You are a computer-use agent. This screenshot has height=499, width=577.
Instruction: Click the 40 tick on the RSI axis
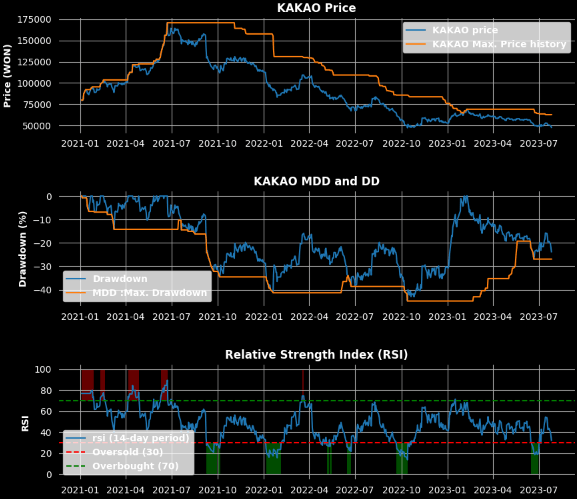click(x=46, y=433)
